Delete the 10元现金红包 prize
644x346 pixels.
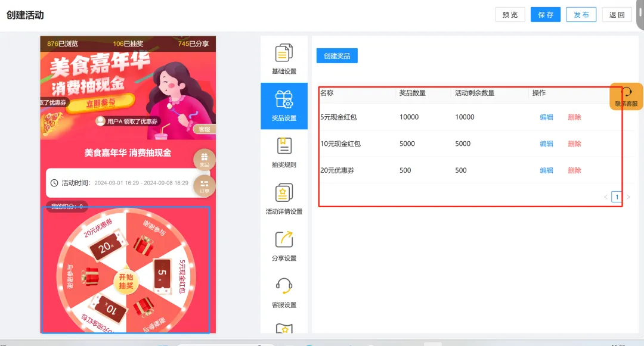[574, 144]
